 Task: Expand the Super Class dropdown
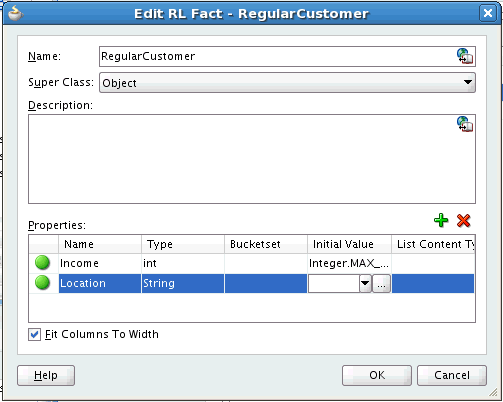coord(468,82)
